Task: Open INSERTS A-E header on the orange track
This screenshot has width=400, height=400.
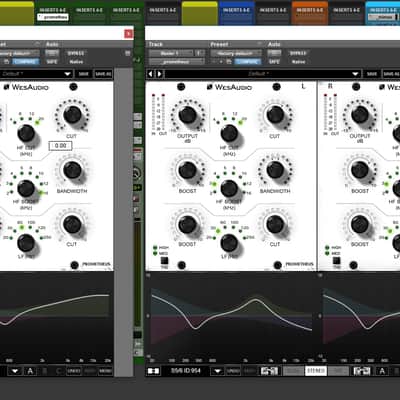Action: point(310,10)
